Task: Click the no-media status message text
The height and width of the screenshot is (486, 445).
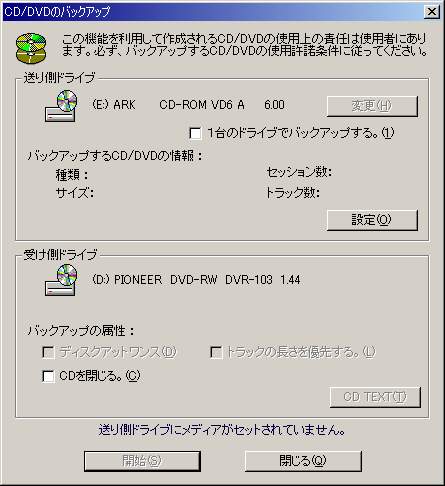Action: coord(222,430)
